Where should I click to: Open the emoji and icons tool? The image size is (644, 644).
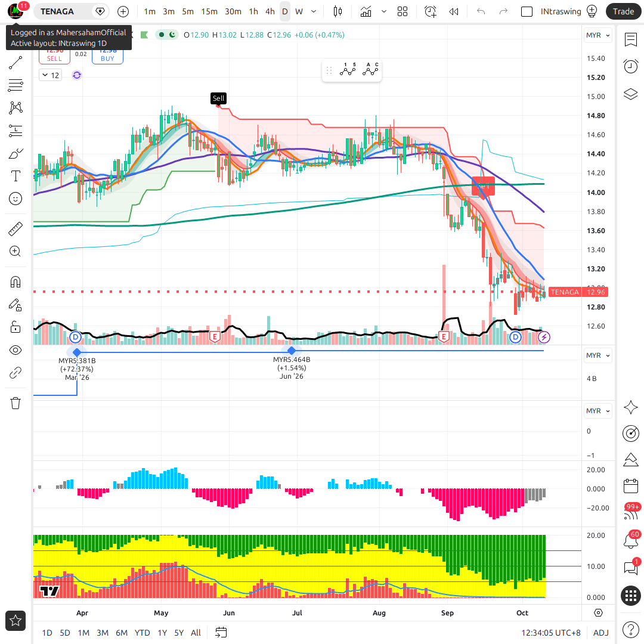[x=16, y=199]
